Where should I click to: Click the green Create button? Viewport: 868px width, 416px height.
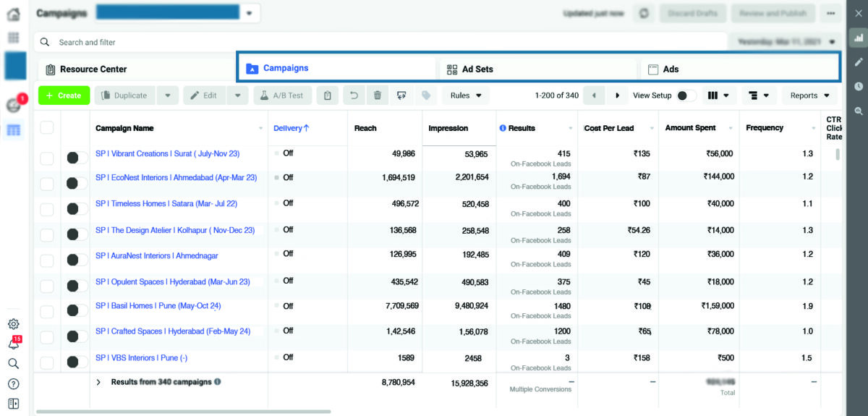pyautogui.click(x=64, y=95)
